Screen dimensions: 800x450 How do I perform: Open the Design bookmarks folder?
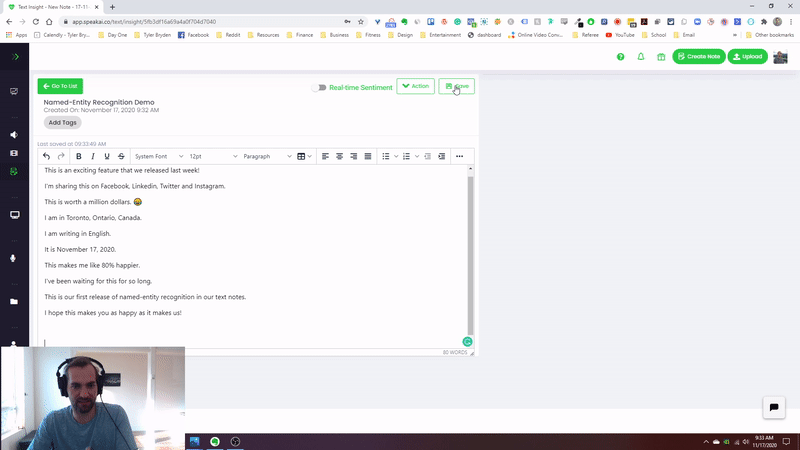(400, 35)
